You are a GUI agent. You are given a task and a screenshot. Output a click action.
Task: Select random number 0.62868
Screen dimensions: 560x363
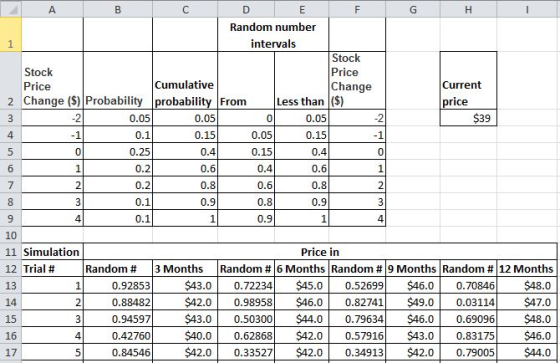click(x=246, y=335)
